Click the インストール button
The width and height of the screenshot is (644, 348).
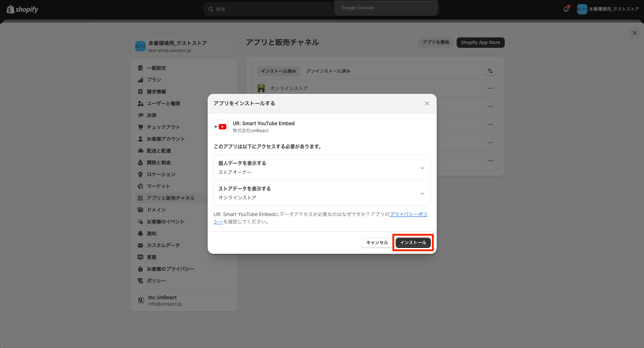pyautogui.click(x=413, y=243)
